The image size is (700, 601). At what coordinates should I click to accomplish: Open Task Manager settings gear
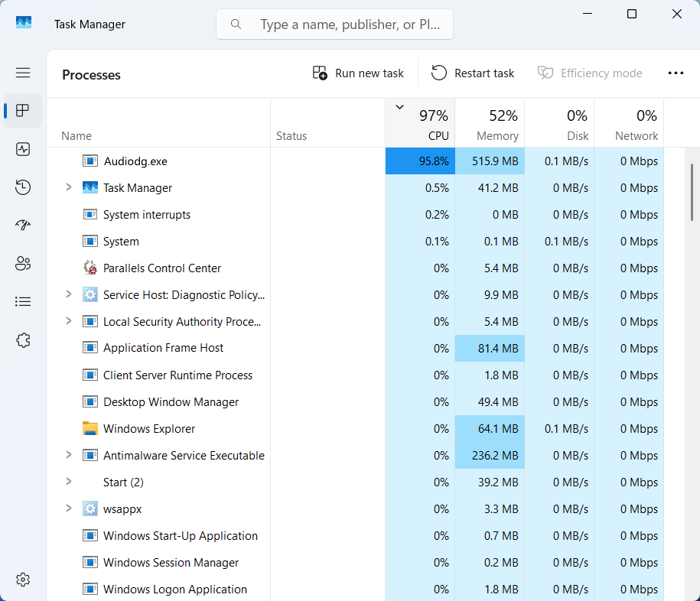(23, 580)
